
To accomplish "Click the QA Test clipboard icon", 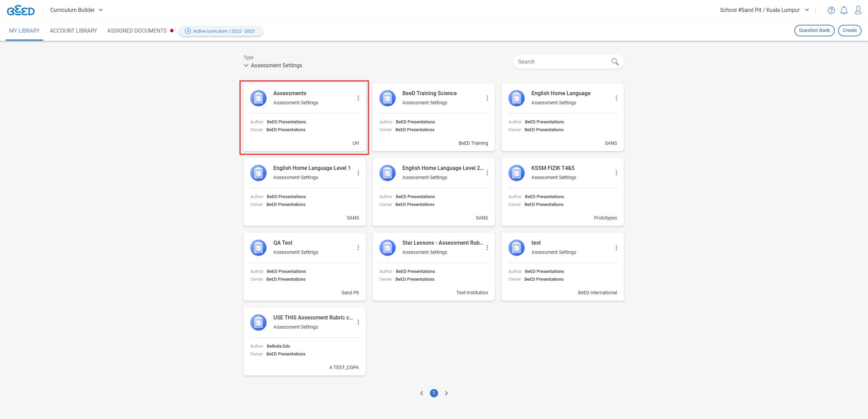I will click(258, 248).
